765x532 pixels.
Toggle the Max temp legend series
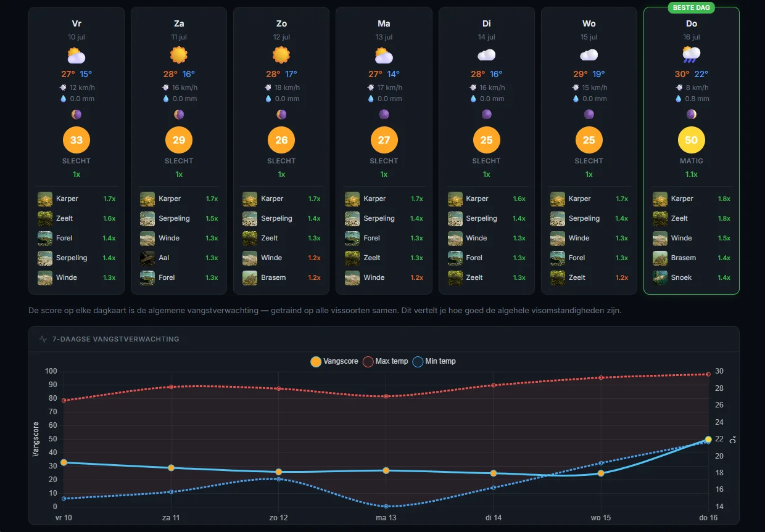coord(385,361)
